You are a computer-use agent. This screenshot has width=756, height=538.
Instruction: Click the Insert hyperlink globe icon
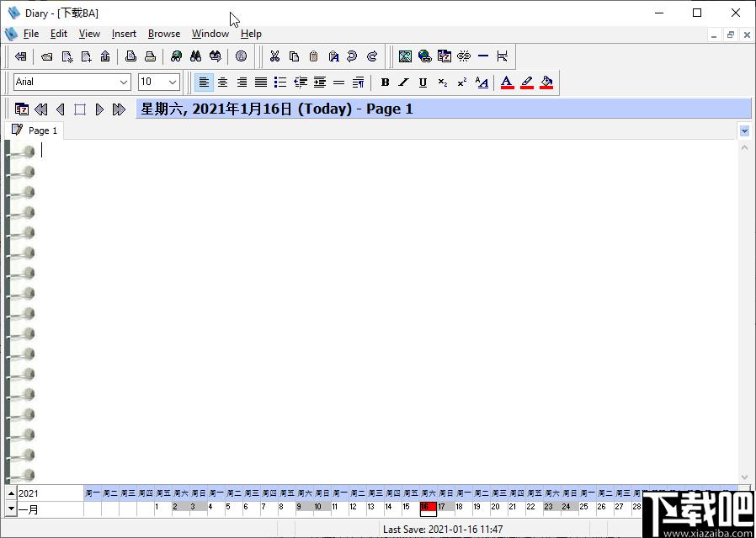click(425, 56)
